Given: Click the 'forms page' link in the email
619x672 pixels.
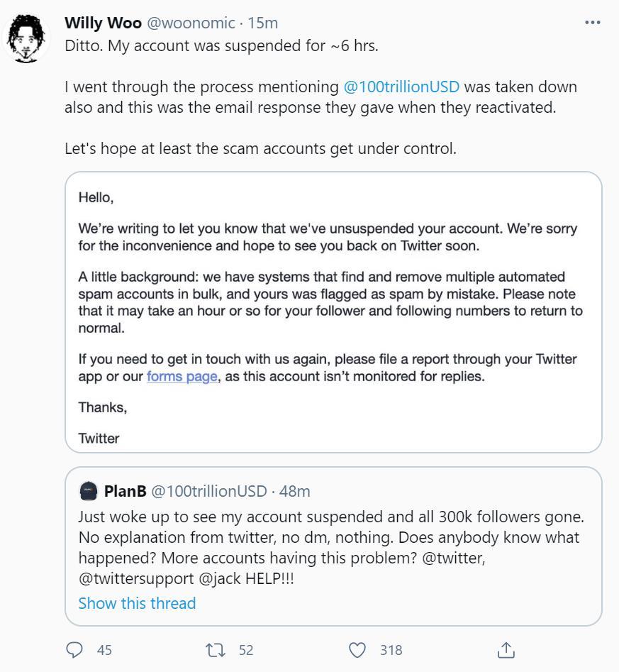Looking at the screenshot, I should (182, 376).
